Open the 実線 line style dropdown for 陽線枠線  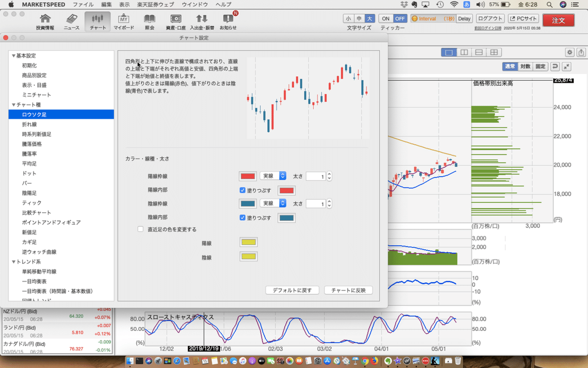[273, 176]
